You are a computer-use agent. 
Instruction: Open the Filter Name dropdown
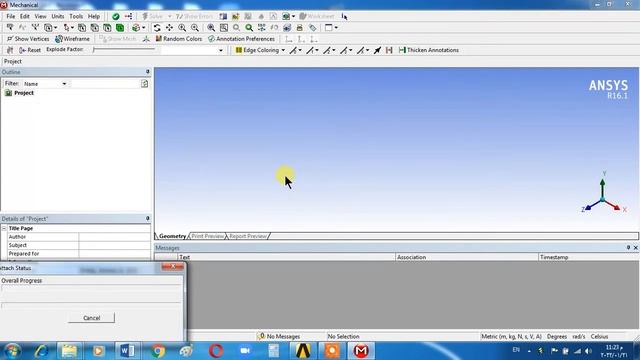(x=64, y=84)
